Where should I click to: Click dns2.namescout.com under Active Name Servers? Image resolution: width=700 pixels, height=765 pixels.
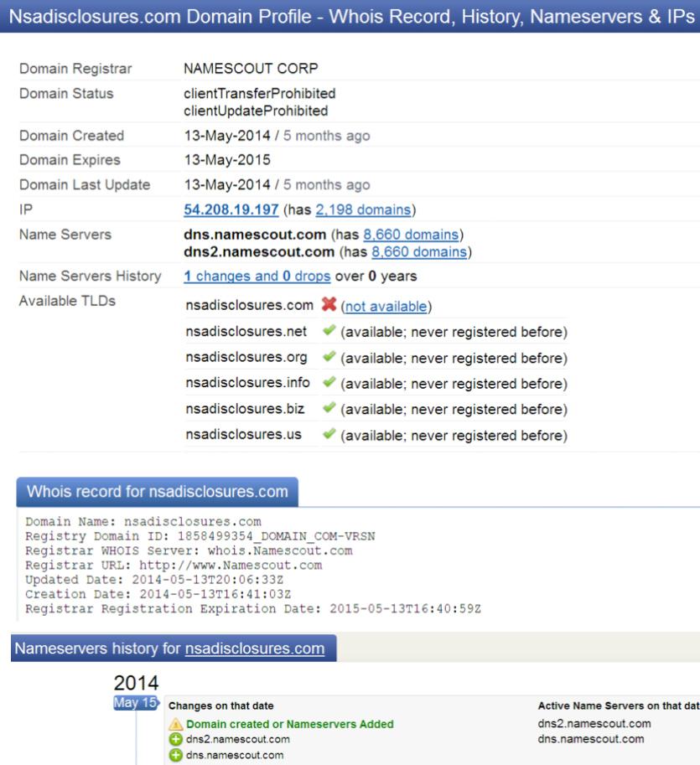(x=594, y=724)
